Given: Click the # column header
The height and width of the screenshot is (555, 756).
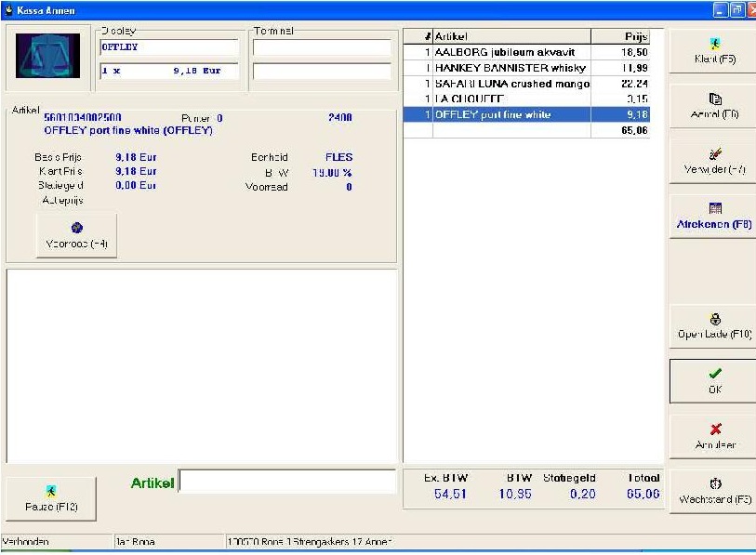Looking at the screenshot, I should [418, 36].
